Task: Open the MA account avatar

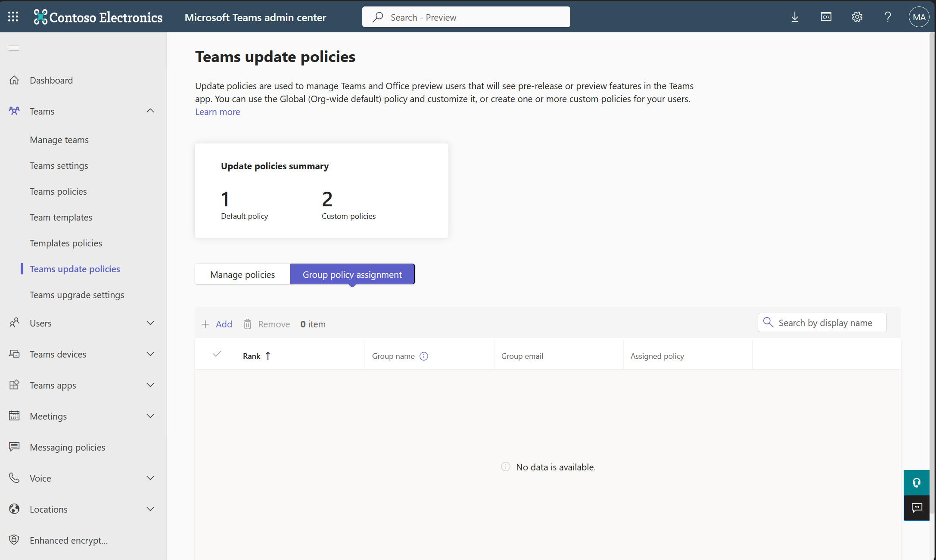Action: (x=919, y=17)
